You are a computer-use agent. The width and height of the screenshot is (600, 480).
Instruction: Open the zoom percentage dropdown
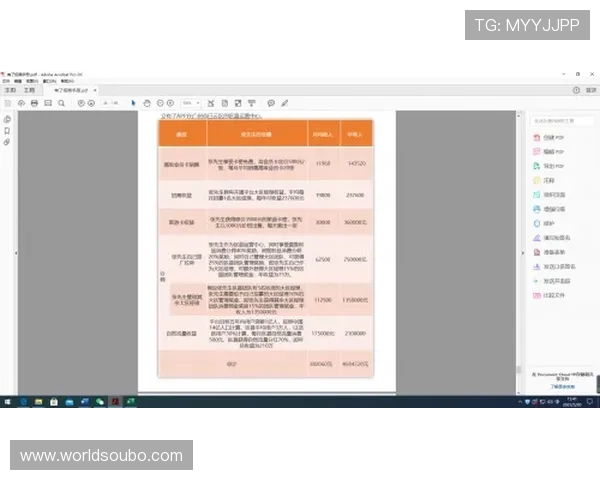191,103
